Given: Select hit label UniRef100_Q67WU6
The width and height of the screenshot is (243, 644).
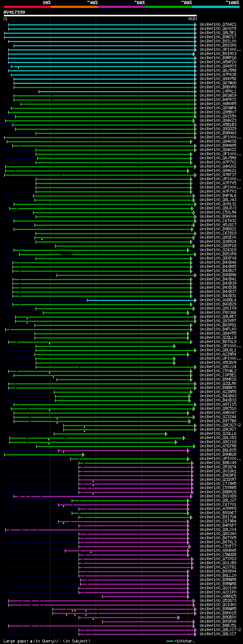Looking at the screenshot, I should pos(218,83).
